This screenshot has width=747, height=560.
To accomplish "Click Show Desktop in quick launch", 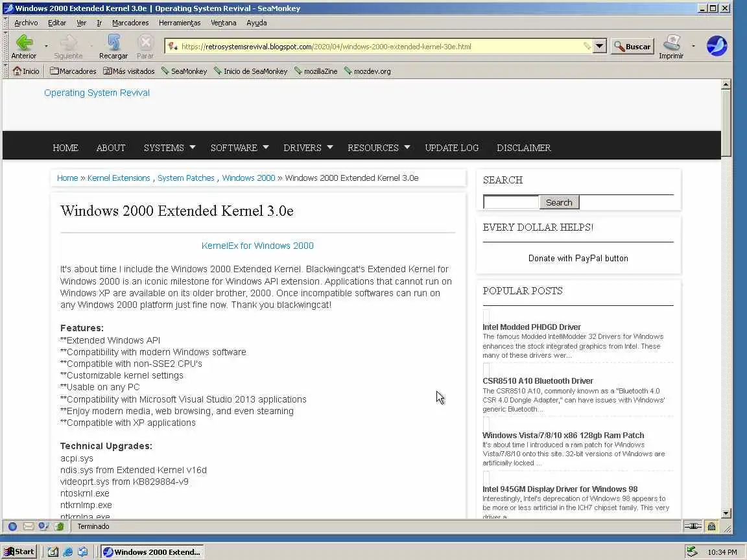I will point(53,552).
